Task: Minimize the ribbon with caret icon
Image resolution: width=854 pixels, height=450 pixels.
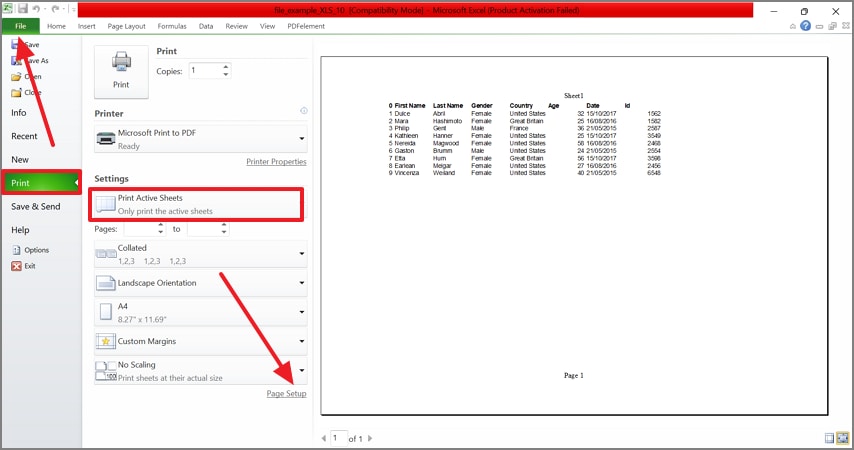Action: point(792,26)
